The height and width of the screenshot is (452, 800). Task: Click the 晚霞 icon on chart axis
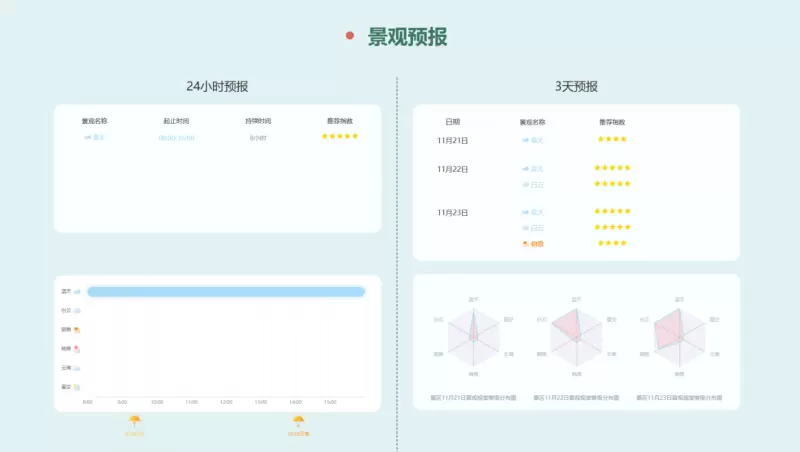point(77,348)
